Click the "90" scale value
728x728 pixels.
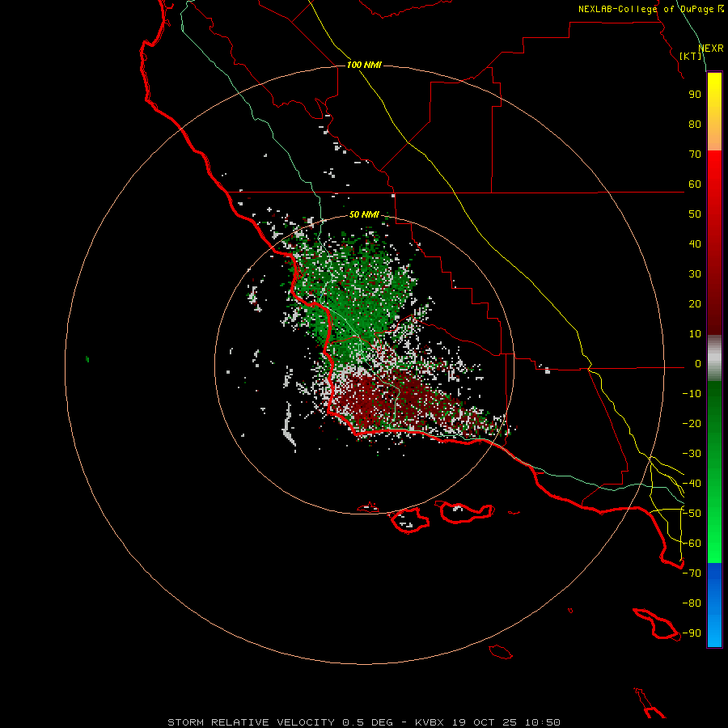point(695,95)
